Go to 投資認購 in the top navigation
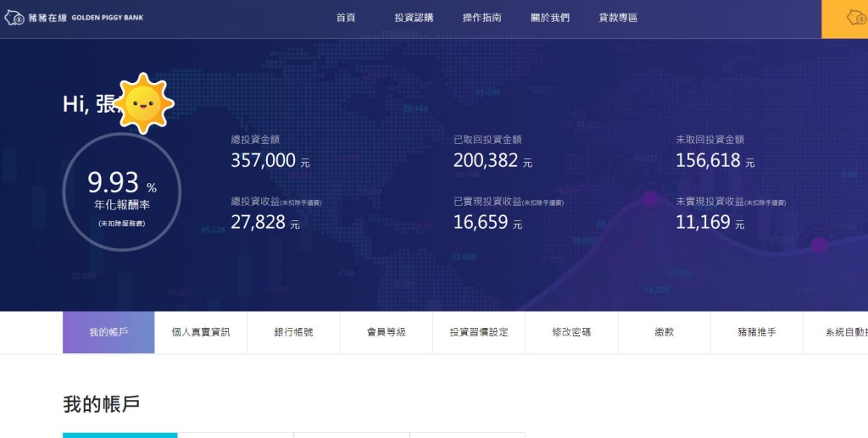Viewport: 868px width, 438px height. (414, 18)
